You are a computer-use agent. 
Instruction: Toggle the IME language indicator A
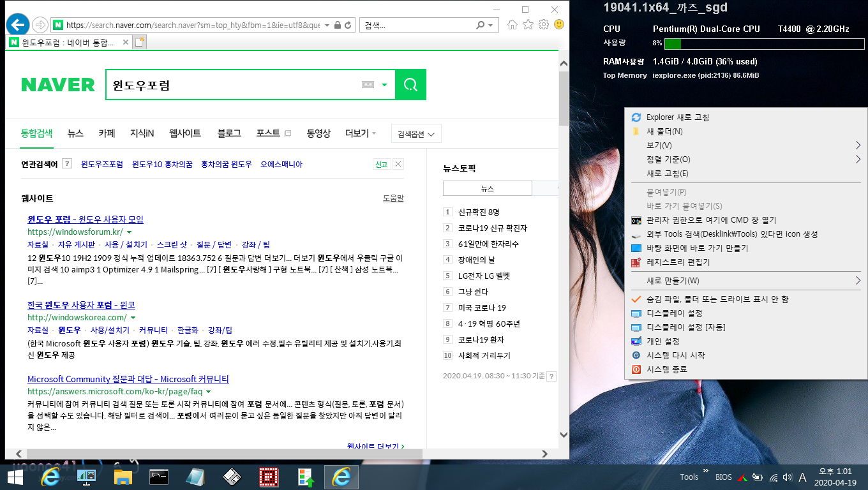(x=802, y=477)
